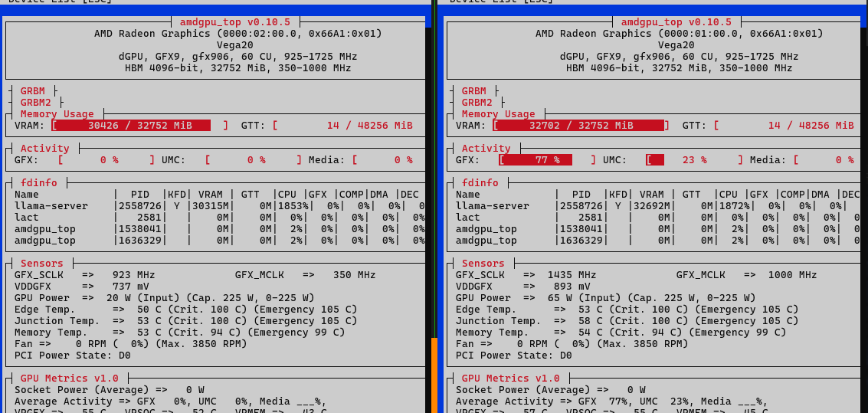Click the Junction Temp. line showing 53 C
The width and height of the screenshot is (868, 413).
[x=186, y=320]
